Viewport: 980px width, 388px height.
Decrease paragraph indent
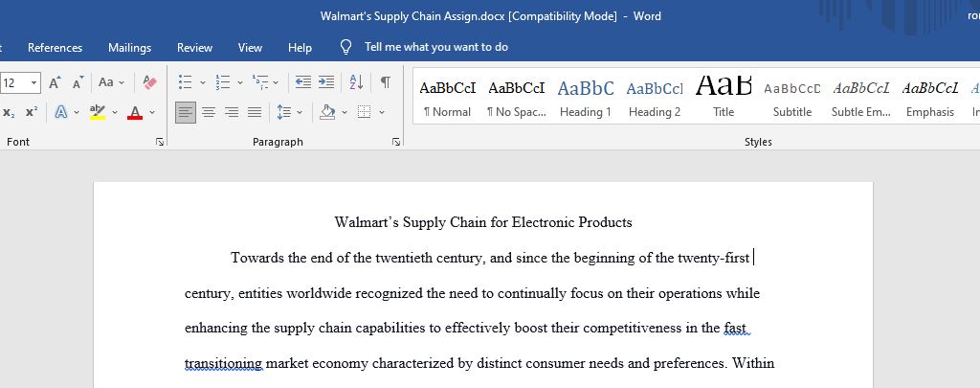(303, 82)
